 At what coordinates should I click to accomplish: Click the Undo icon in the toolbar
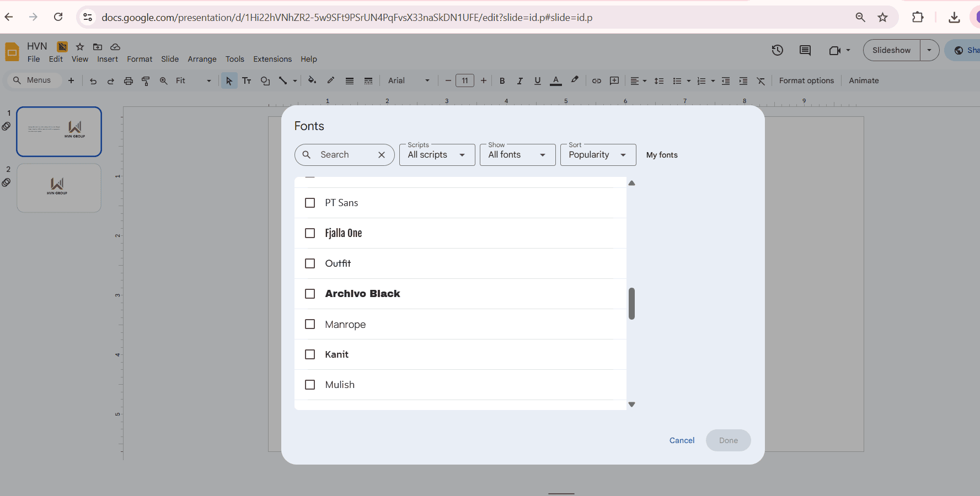(x=93, y=80)
